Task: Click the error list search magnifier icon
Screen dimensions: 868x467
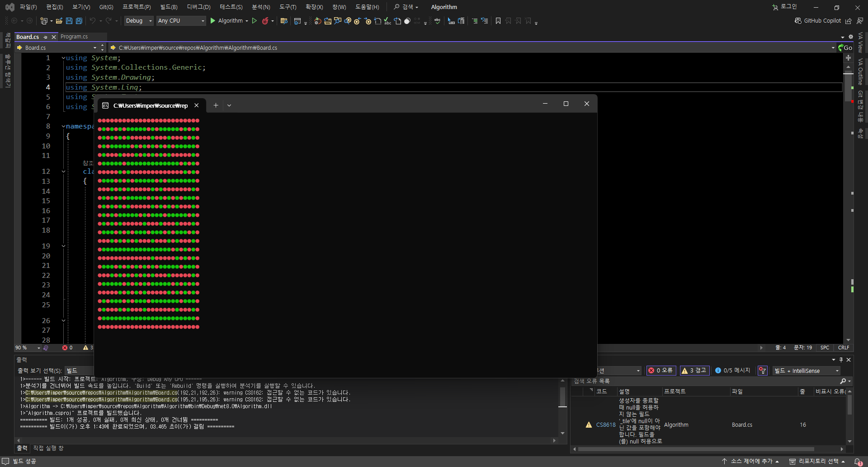Action: [843, 381]
